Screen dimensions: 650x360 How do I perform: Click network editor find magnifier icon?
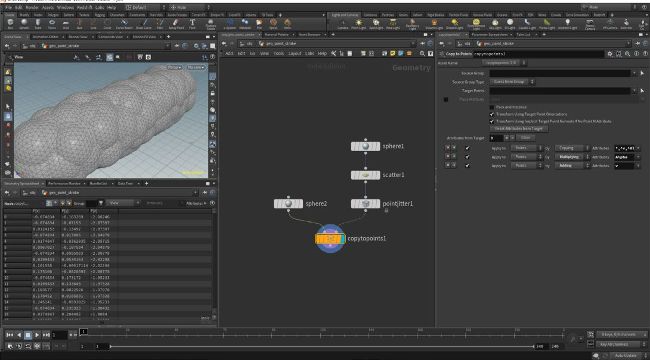(422, 54)
